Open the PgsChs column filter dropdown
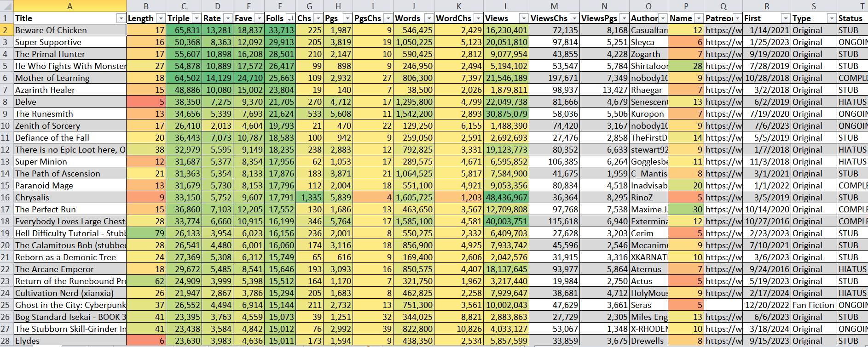The width and height of the screenshot is (868, 347). click(x=388, y=18)
